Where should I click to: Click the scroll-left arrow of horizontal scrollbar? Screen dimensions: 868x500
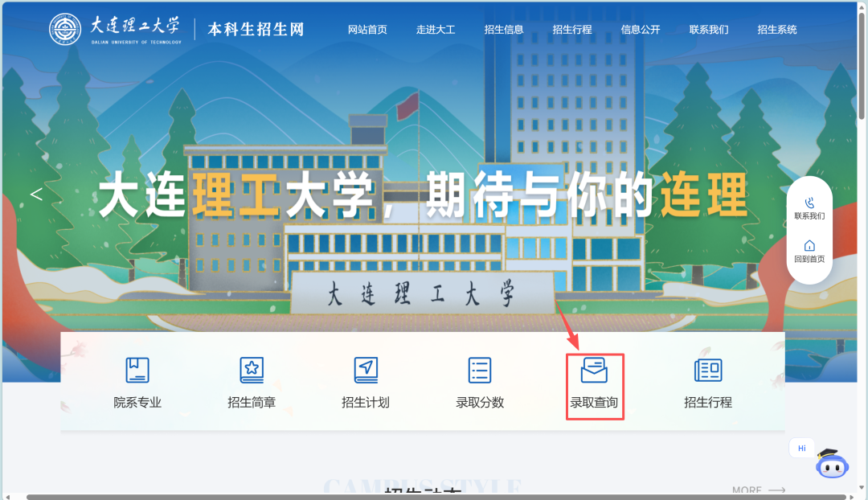(6, 497)
